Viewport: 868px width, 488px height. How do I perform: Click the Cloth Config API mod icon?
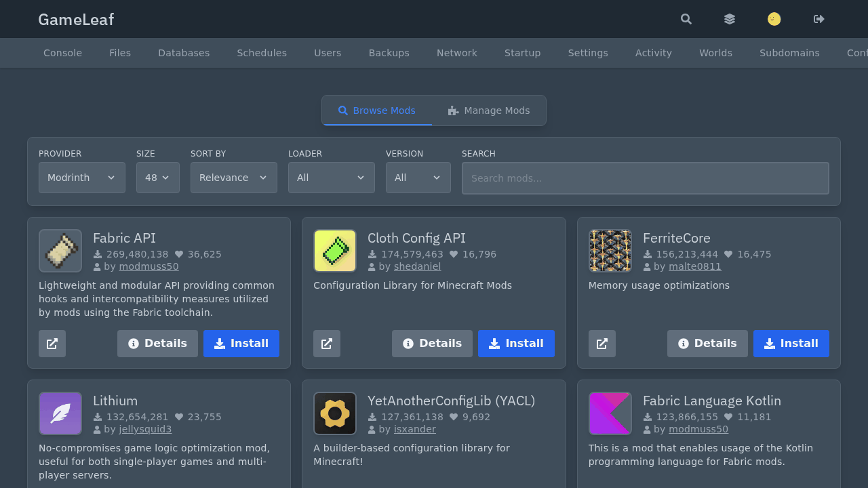pos(335,251)
